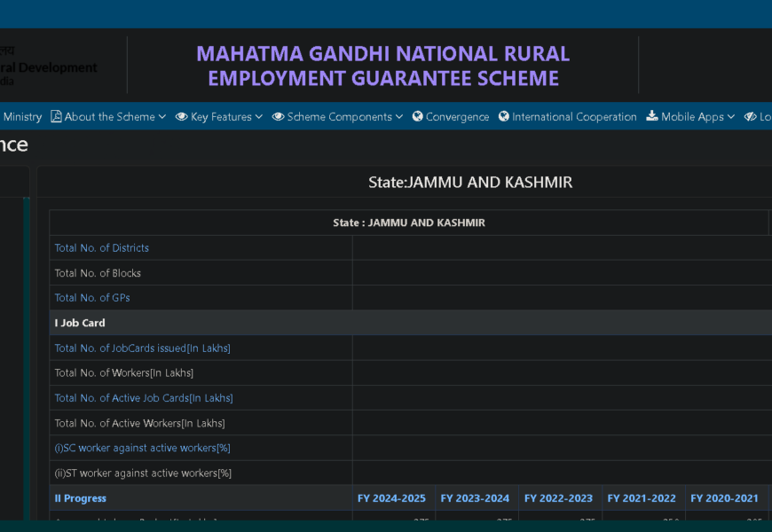Click the download icon beside Mobile Apps

652,117
